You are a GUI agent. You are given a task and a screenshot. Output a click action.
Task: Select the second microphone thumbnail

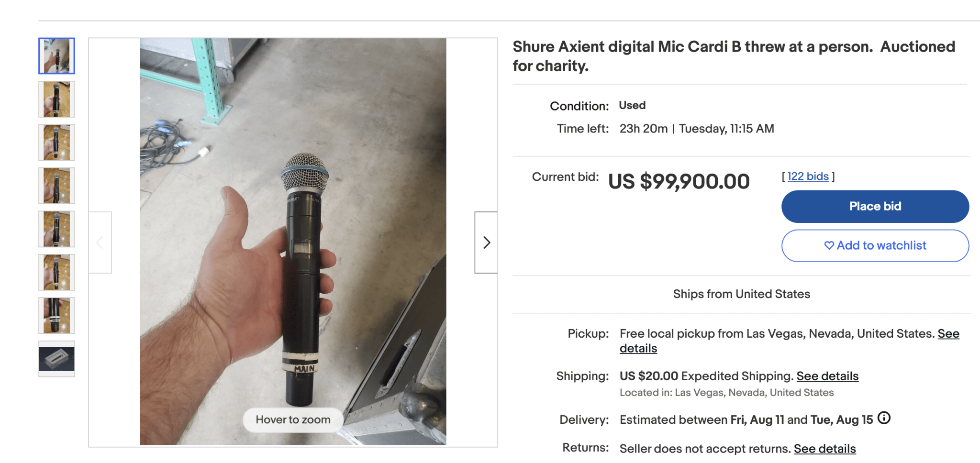pyautogui.click(x=56, y=99)
